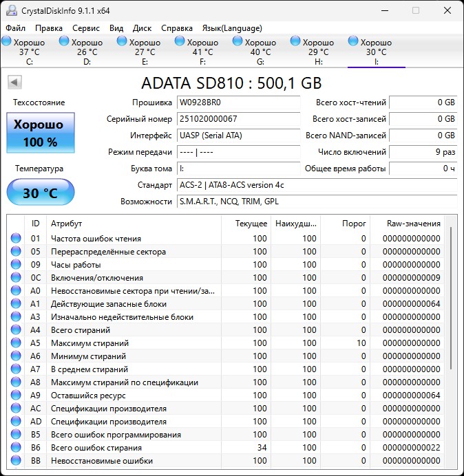Click the Raw-значения column header
Image resolution: width=464 pixels, height=476 pixels.
click(407, 224)
